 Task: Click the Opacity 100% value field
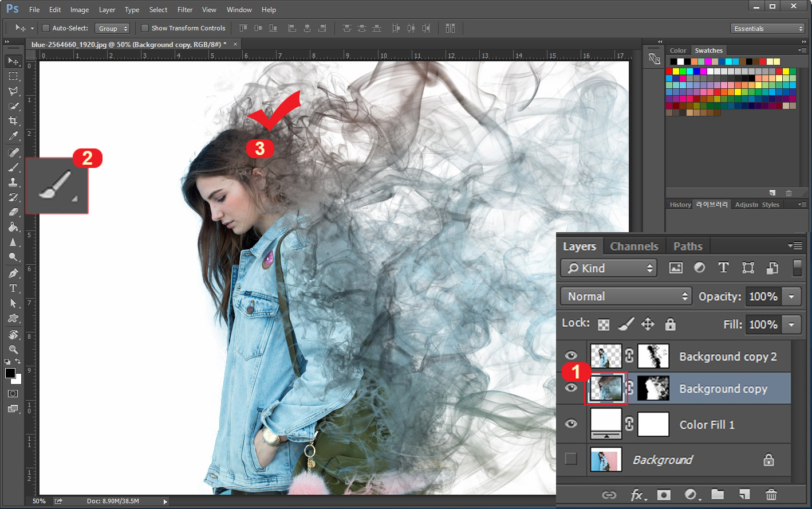[x=763, y=296]
